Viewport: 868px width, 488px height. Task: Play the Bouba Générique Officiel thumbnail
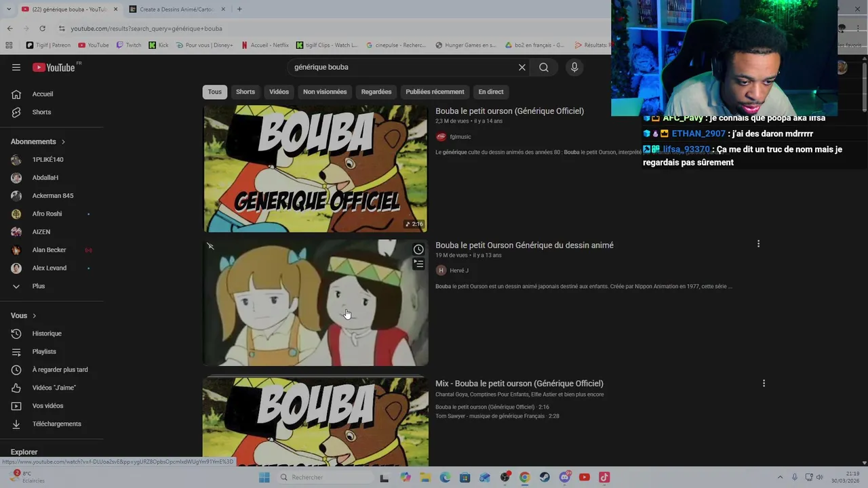click(315, 168)
